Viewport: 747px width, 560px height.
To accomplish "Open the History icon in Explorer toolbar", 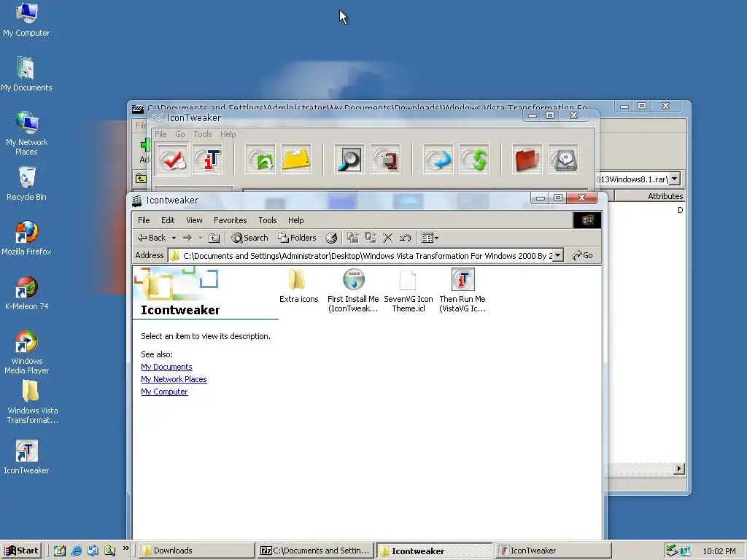I will tap(331, 238).
